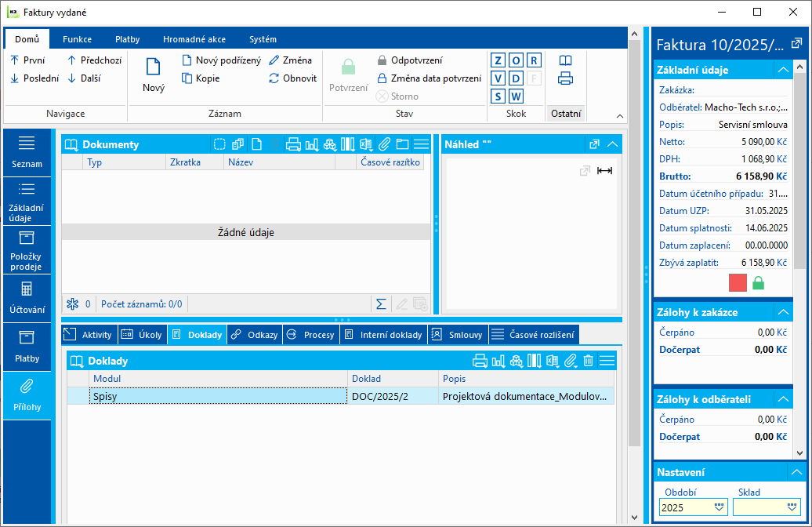Go to the Předchozí record
This screenshot has height=527, width=812.
coord(96,60)
